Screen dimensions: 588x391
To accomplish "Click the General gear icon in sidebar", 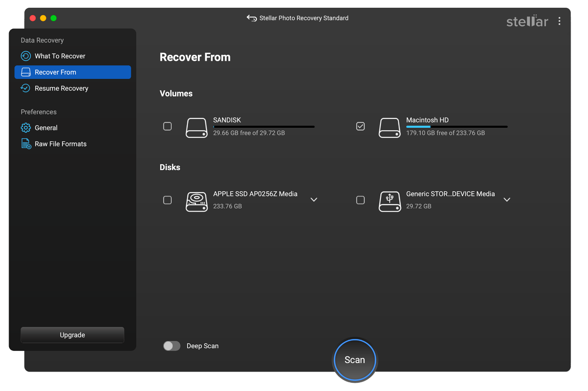I will point(26,128).
